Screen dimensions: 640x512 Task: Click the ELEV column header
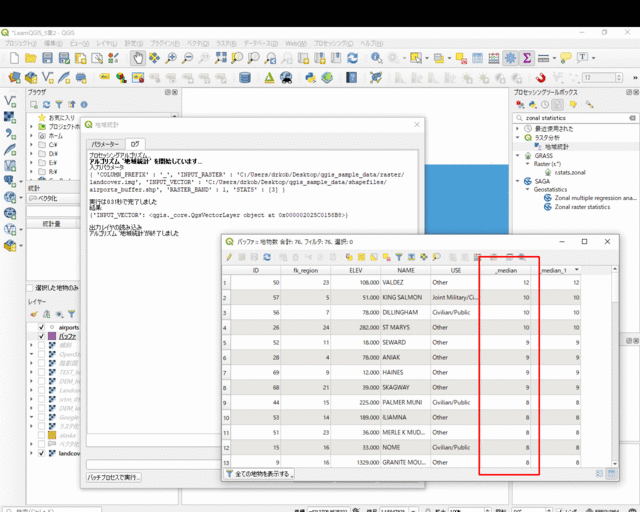tap(356, 270)
